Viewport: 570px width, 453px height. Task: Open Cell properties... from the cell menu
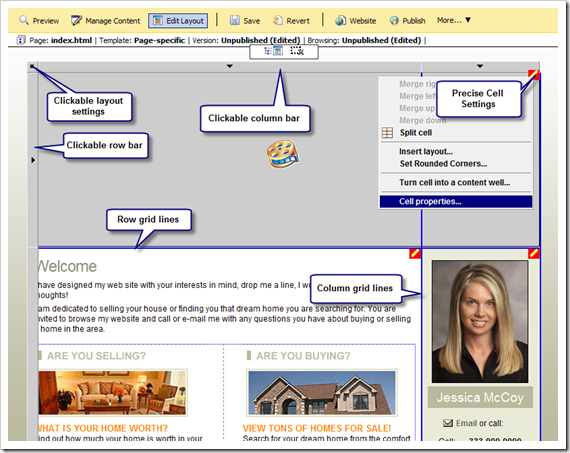456,201
